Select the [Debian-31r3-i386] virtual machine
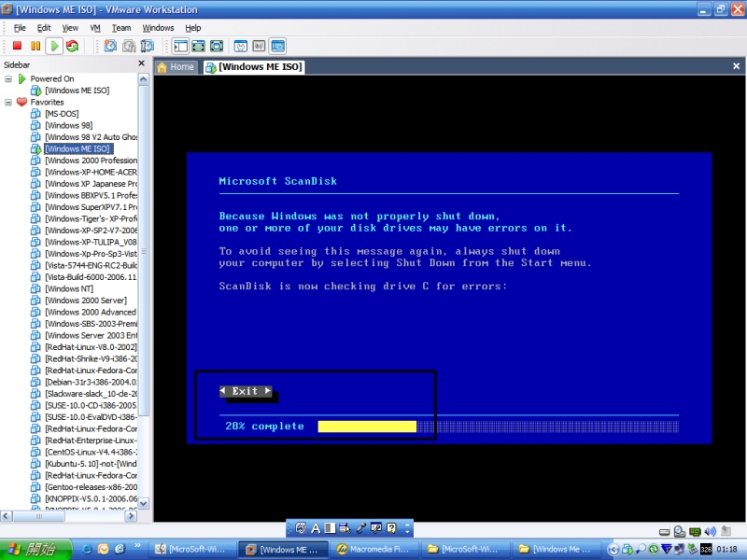747x560 pixels. tap(91, 383)
